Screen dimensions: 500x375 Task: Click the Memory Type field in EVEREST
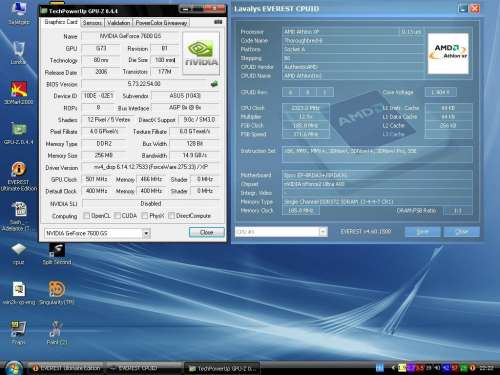pyautogui.click(x=377, y=202)
